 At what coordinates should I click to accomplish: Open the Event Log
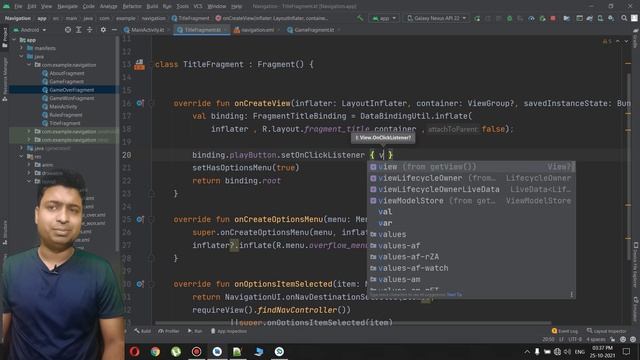pos(564,331)
